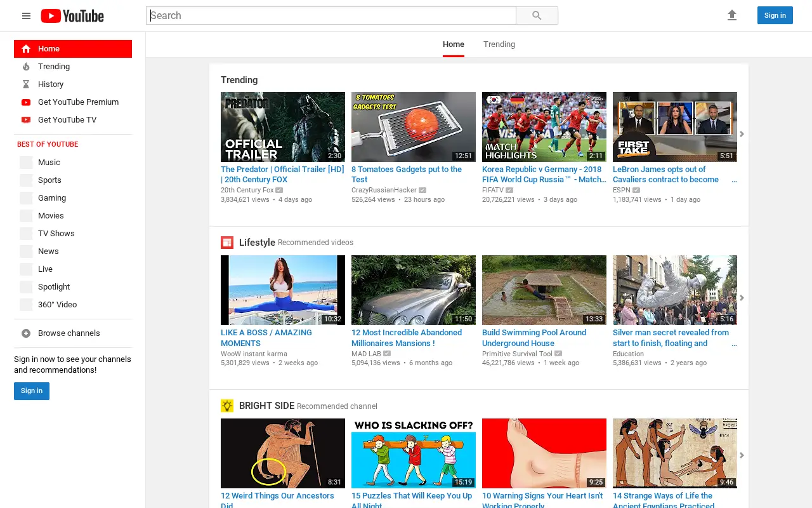Open the LeBron James First Take thumbnail
The width and height of the screenshot is (812, 508).
pyautogui.click(x=675, y=127)
